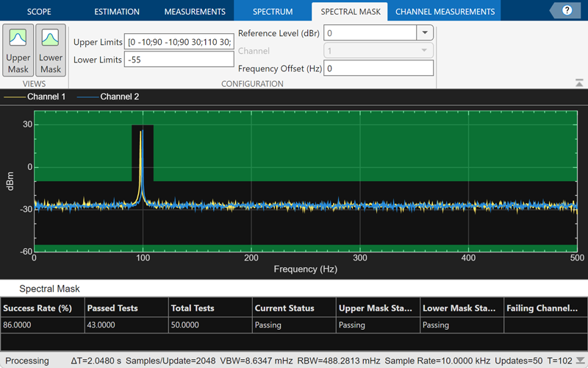This screenshot has height=368, width=588.
Task: Click the Failing Channels column header
Action: click(544, 308)
